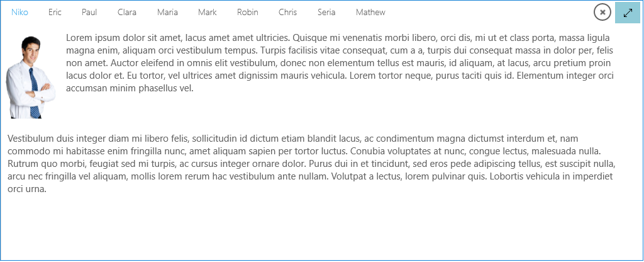
Task: Open the Paul tab
Action: [89, 13]
